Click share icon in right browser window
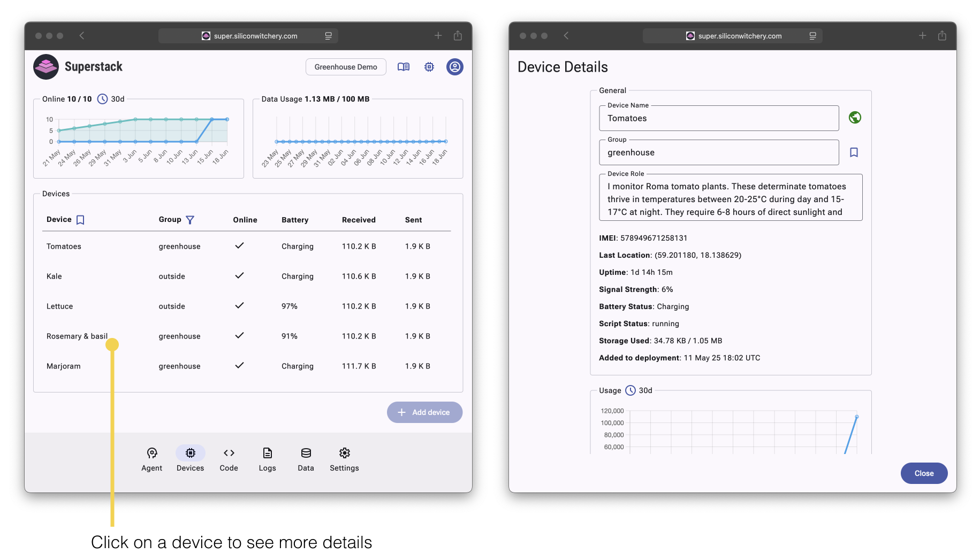 click(x=942, y=36)
